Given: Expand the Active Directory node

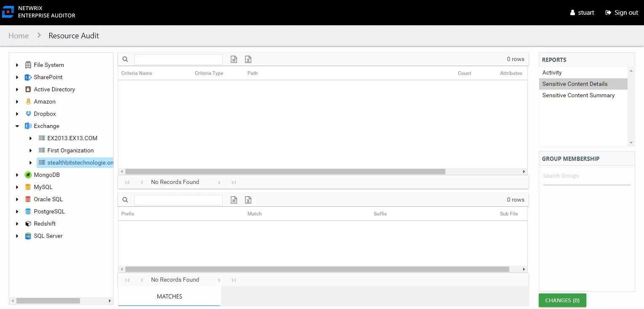Looking at the screenshot, I should pos(17,89).
